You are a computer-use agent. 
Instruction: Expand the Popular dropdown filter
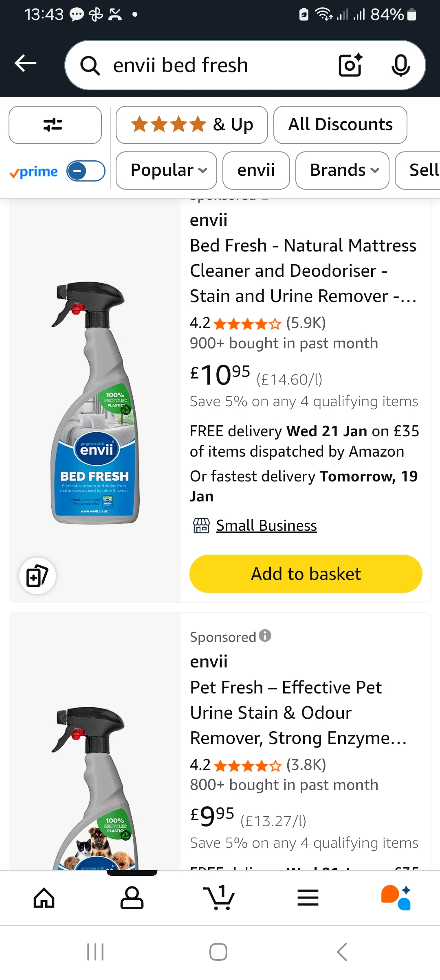pyautogui.click(x=166, y=171)
